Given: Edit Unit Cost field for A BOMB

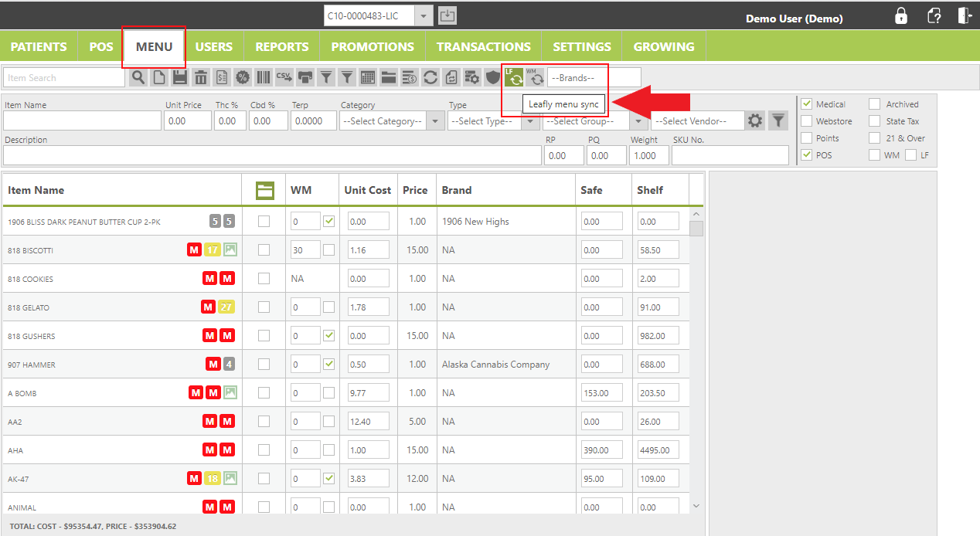Looking at the screenshot, I should tap(369, 392).
